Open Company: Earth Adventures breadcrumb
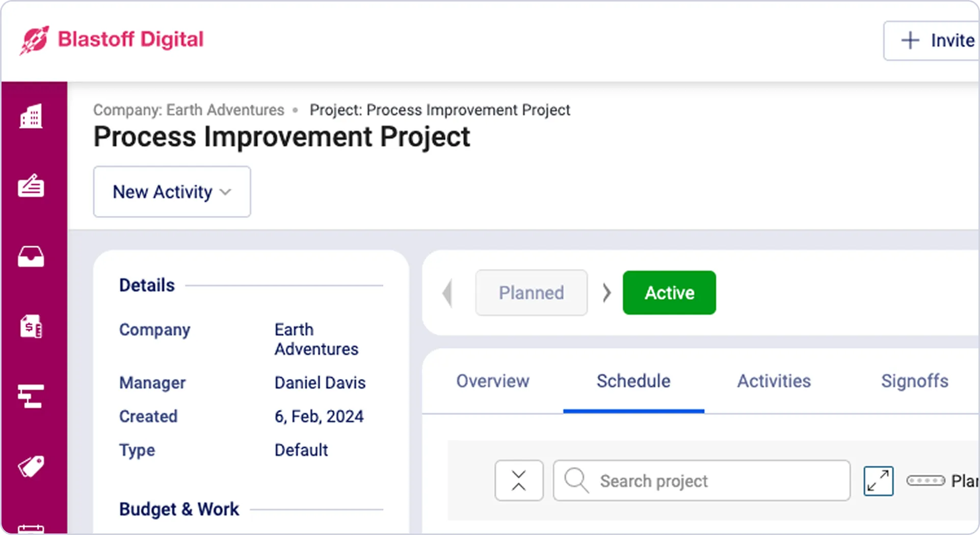Viewport: 980px width, 535px height. point(189,110)
